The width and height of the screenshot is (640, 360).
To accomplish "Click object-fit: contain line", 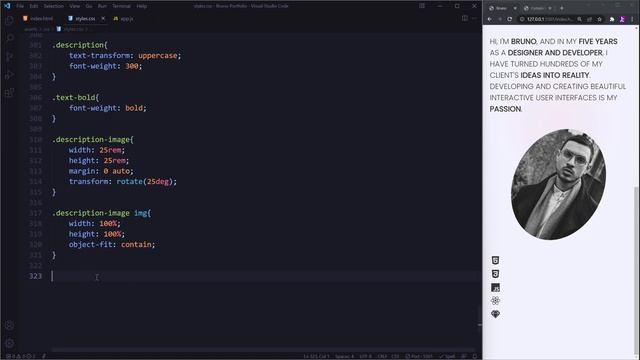I will point(112,244).
